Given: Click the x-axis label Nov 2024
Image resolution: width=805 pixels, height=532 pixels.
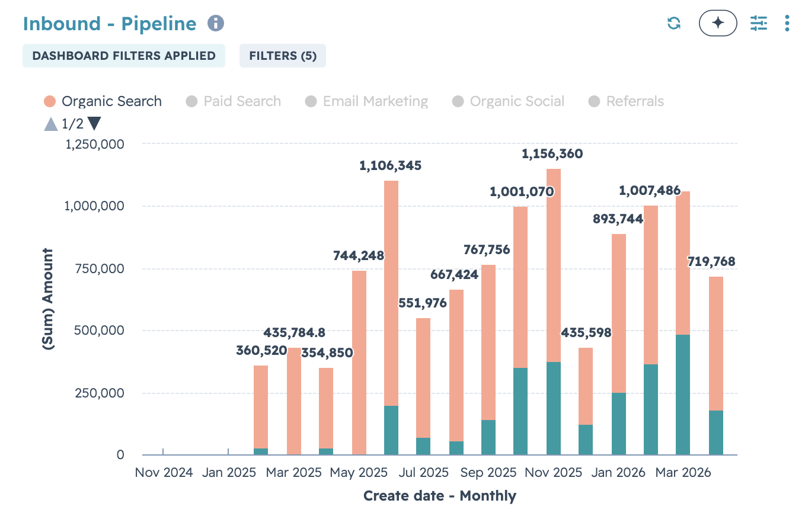Looking at the screenshot, I should click(164, 473).
